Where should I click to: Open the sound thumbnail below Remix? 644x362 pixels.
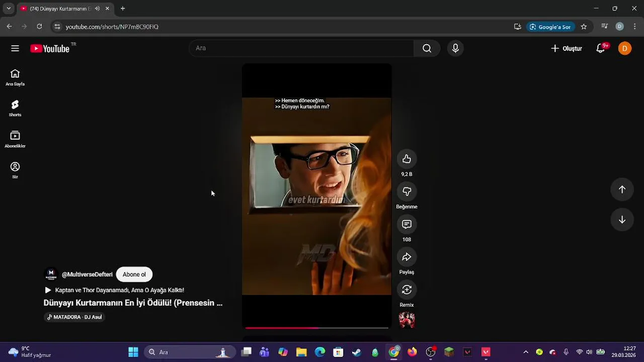[x=407, y=320]
